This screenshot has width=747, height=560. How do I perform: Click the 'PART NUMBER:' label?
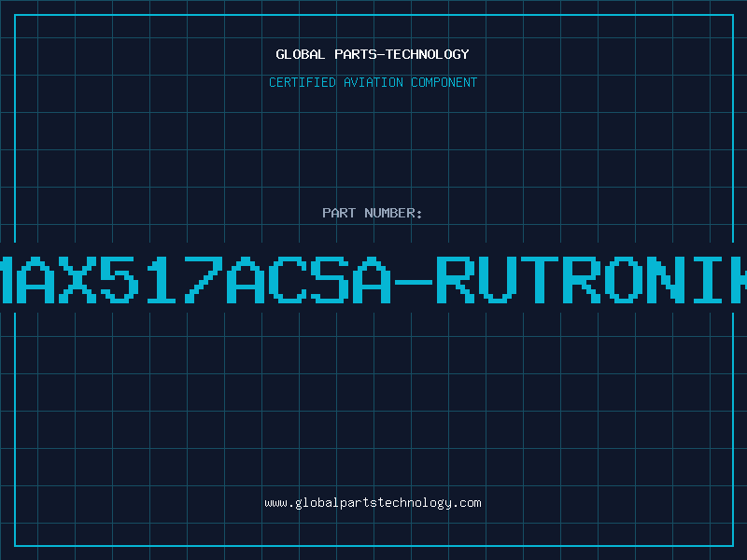[373, 213]
